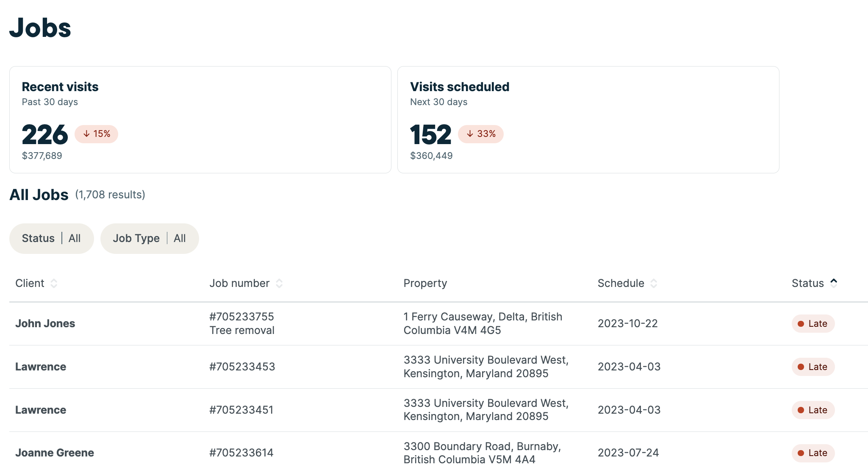Sort jobs by the Job number column arrows
Screen dimensions: 868x473
[x=279, y=283]
